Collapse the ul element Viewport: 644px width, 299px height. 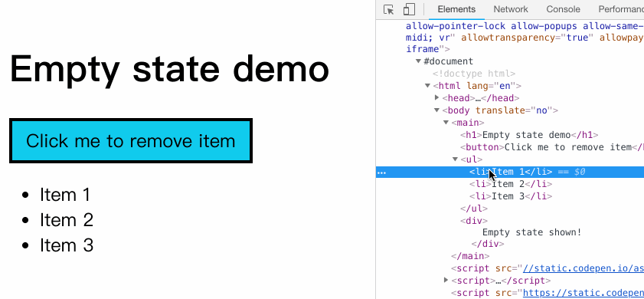click(x=455, y=159)
